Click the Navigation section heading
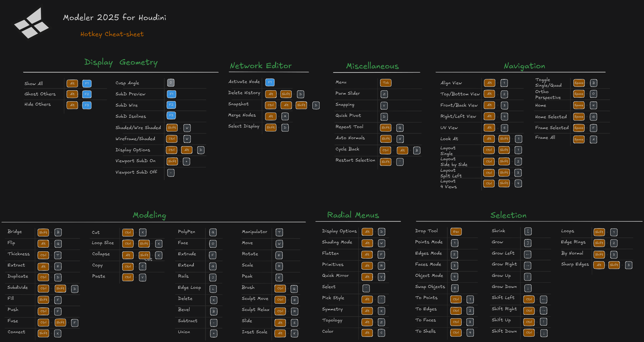Screen dimensions: 644x342 point(524,65)
